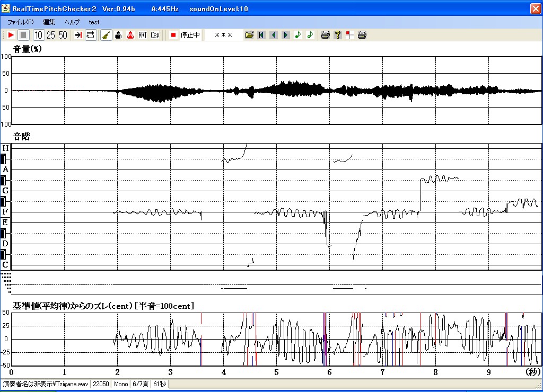
Task: Select the black person voice icon
Action: 118,35
